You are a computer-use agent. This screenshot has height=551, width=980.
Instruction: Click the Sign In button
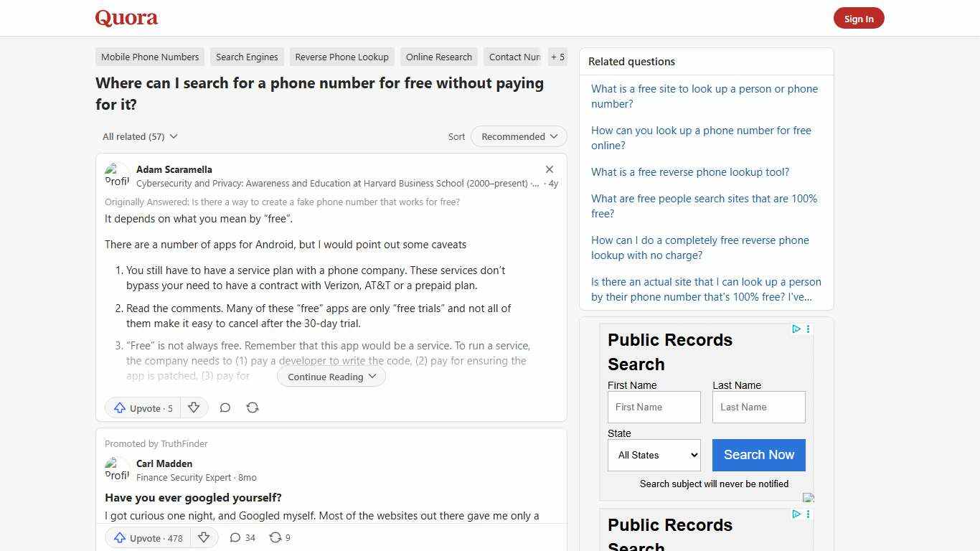tap(859, 18)
